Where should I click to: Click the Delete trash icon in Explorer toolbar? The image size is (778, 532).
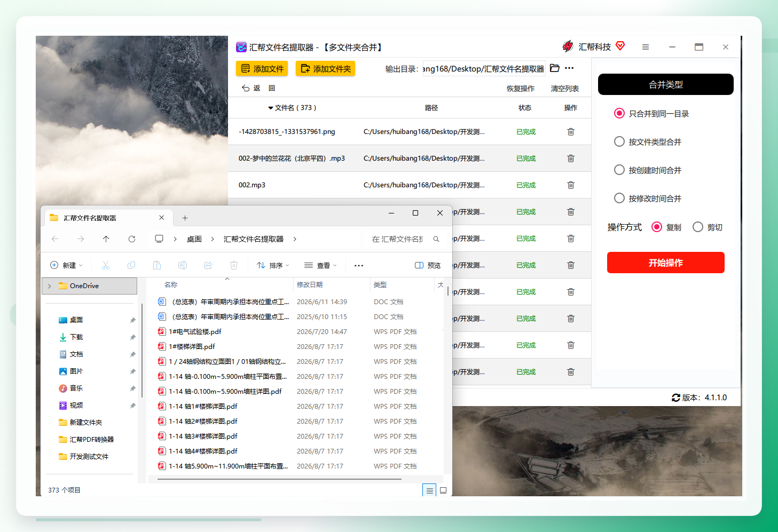click(234, 265)
